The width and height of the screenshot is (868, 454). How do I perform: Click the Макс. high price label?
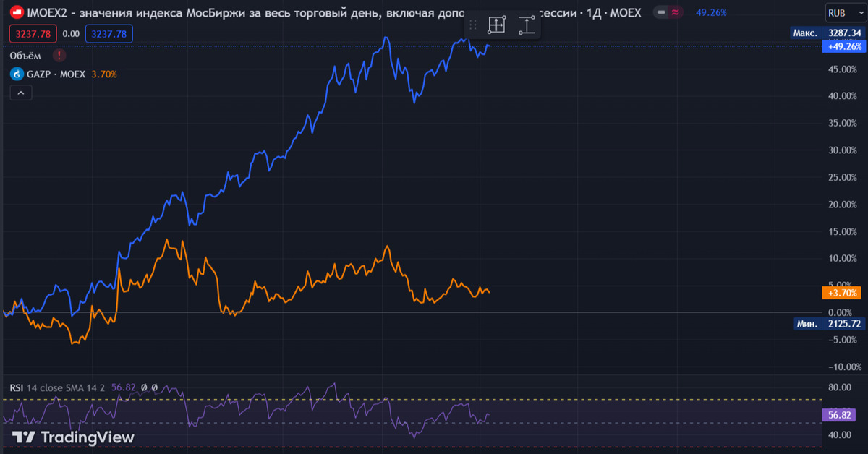[806, 33]
